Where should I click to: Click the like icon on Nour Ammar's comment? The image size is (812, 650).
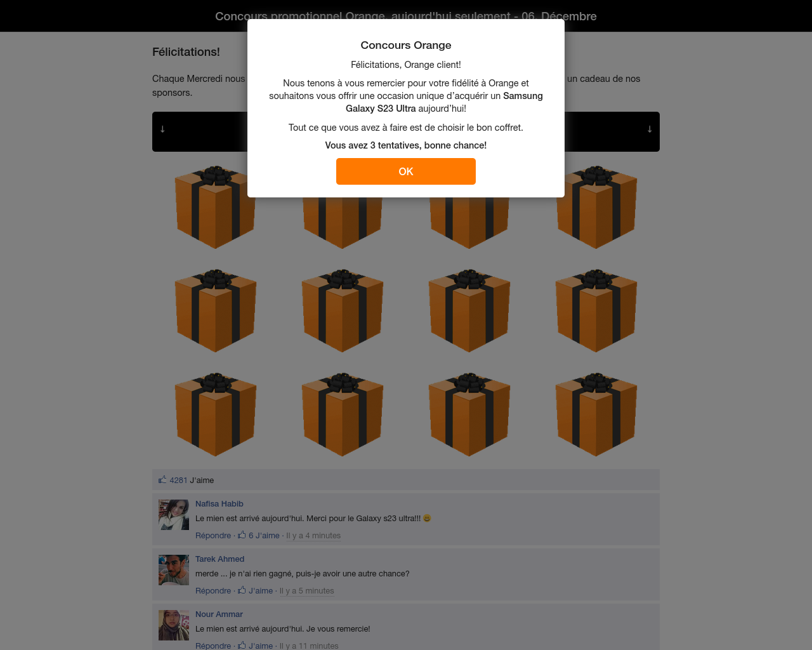pos(242,645)
